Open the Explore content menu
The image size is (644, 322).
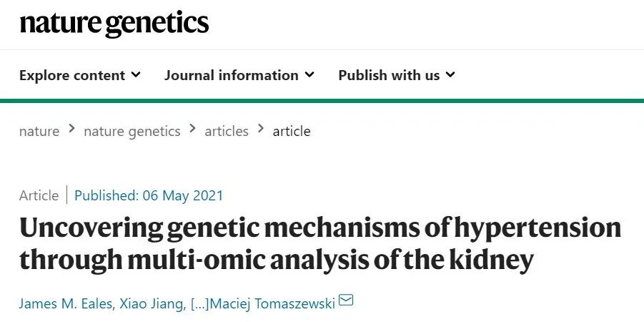click(80, 75)
